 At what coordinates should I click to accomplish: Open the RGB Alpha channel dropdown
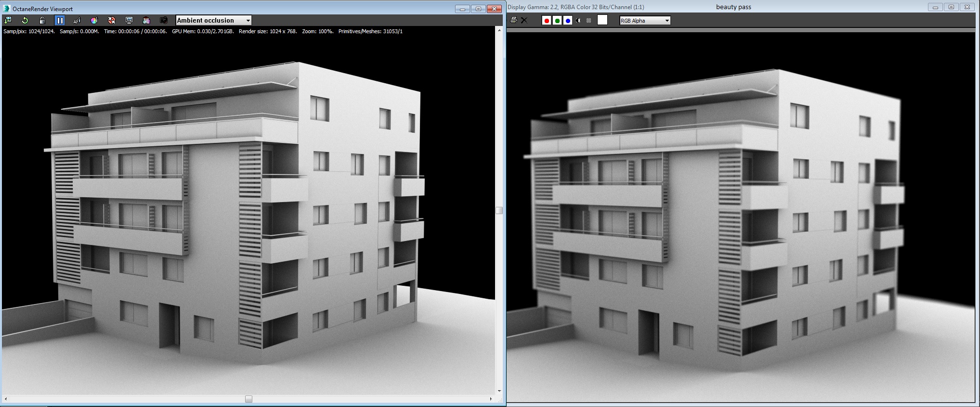pyautogui.click(x=645, y=20)
